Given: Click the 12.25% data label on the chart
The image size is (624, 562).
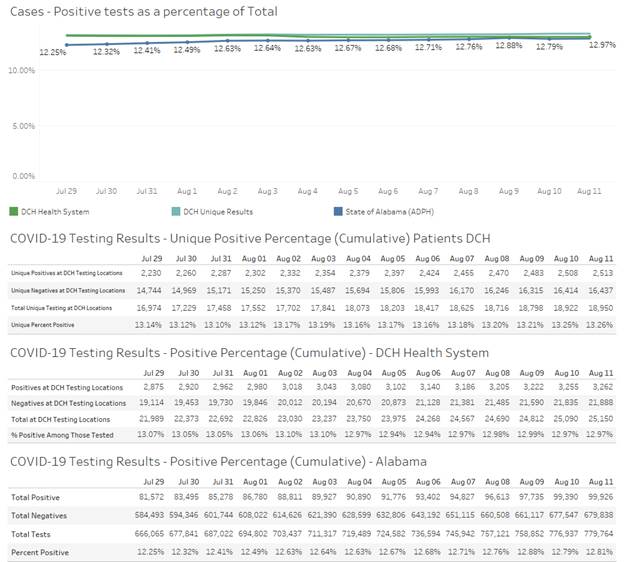Looking at the screenshot, I should (53, 52).
